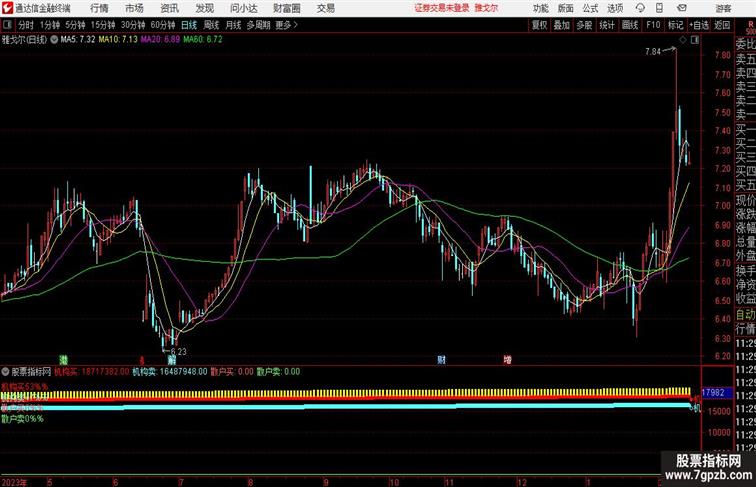Expand main chart indicator dropdown next to 雅戈尔(日线)
756x487 pixels.
(54, 39)
